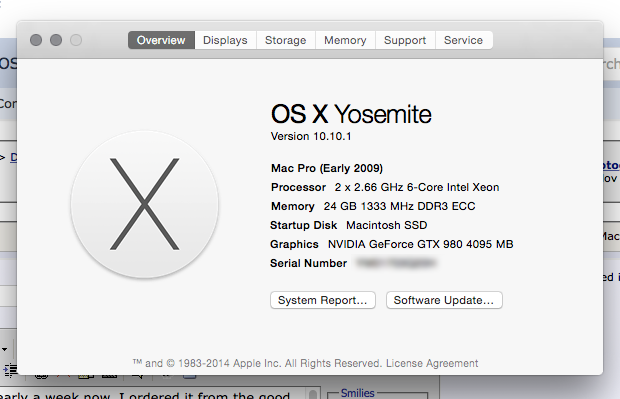The image size is (620, 399).
Task: Click the Smilies panel label
Action: (x=357, y=393)
